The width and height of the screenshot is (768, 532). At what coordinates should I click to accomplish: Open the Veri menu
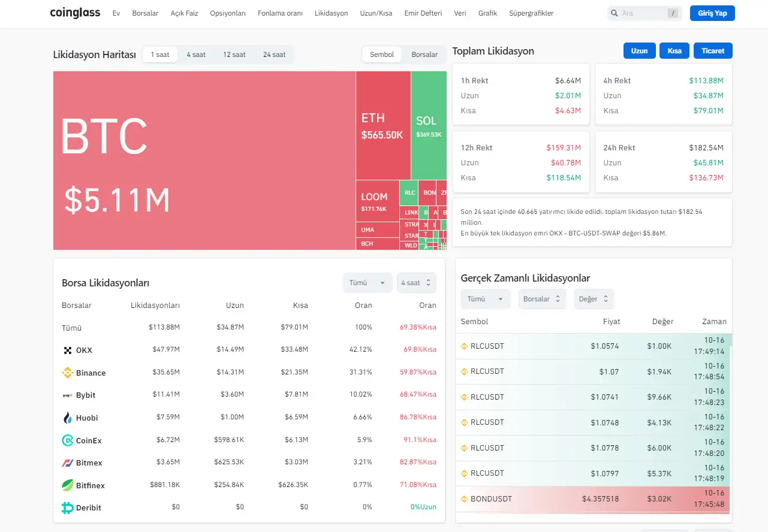click(460, 13)
